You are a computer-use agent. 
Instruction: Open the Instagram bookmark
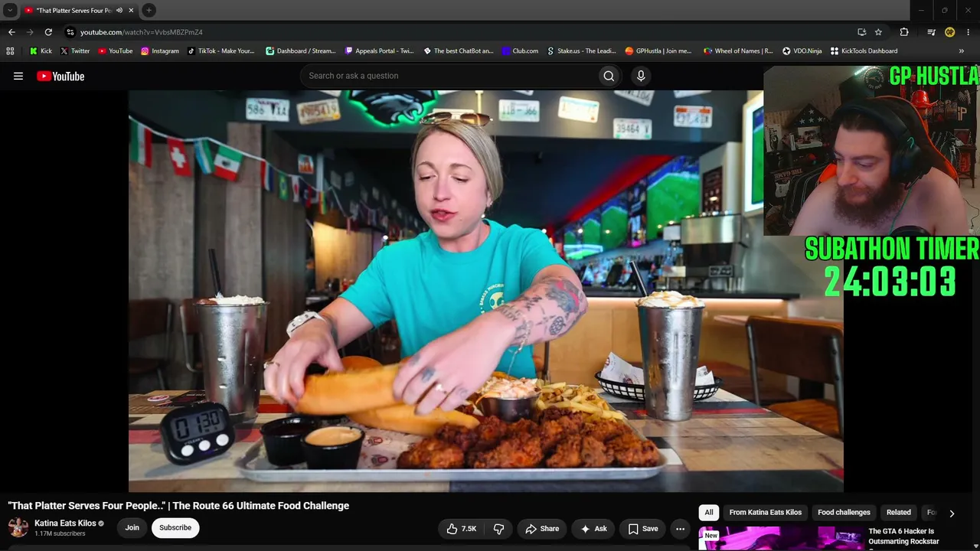pos(159,51)
